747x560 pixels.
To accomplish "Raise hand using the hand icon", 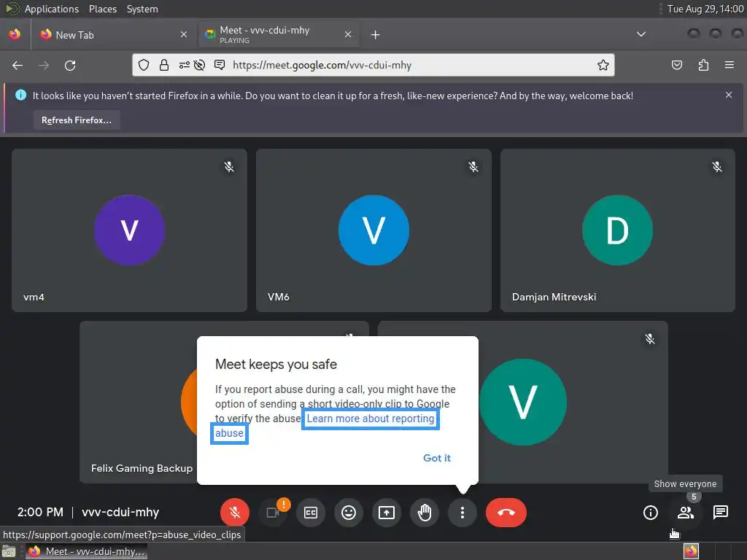I will [425, 513].
